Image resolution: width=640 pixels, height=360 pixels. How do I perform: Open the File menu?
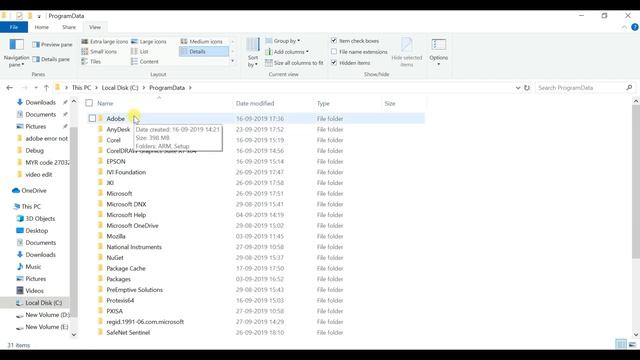[14, 27]
